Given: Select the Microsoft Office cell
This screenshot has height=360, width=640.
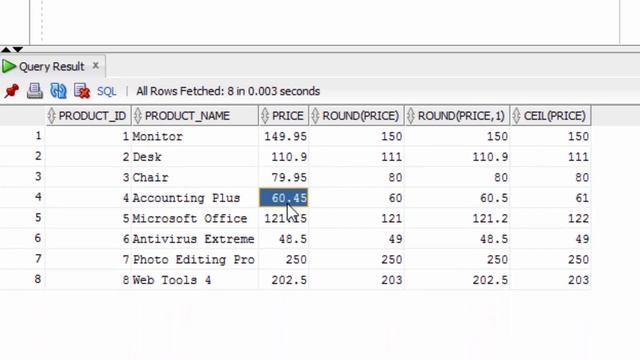Looking at the screenshot, I should click(195, 218).
